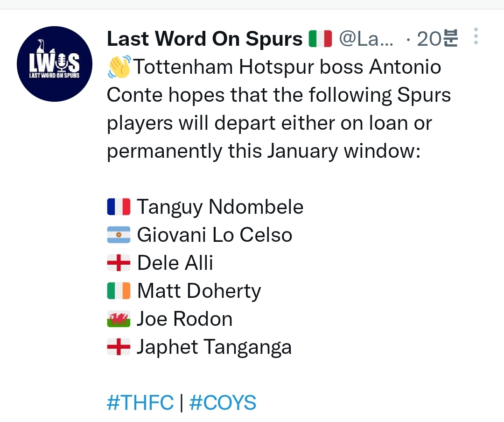504x422 pixels.
Task: Click the England flag beside Dele Alli
Action: tap(119, 263)
